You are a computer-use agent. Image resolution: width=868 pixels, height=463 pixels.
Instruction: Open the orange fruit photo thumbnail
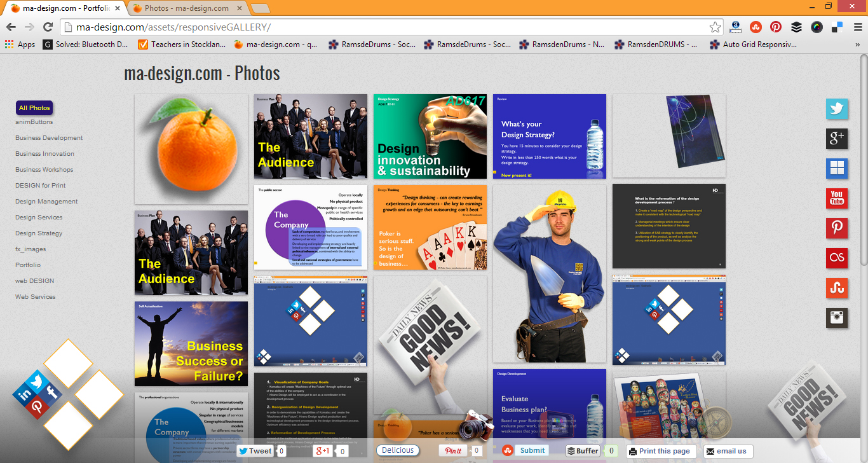tap(191, 149)
